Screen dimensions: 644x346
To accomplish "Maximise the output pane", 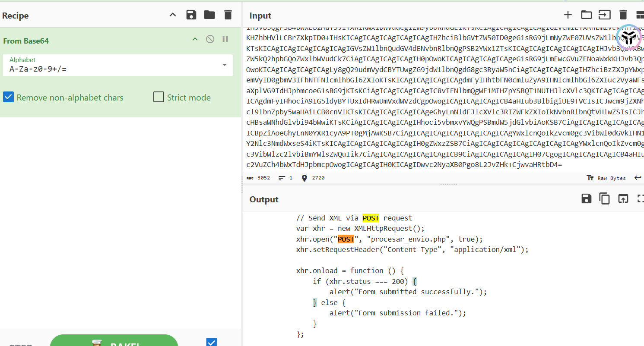I will 641,198.
